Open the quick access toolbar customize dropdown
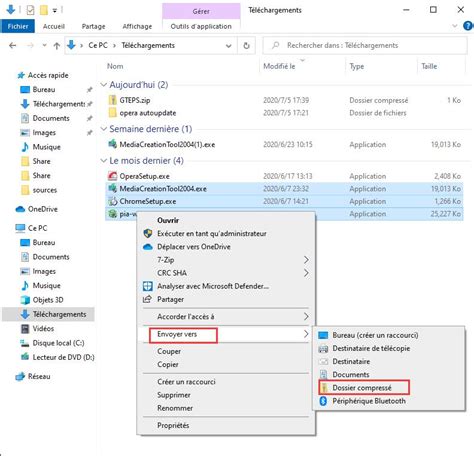Image resolution: width=474 pixels, height=456 pixels. [55, 11]
